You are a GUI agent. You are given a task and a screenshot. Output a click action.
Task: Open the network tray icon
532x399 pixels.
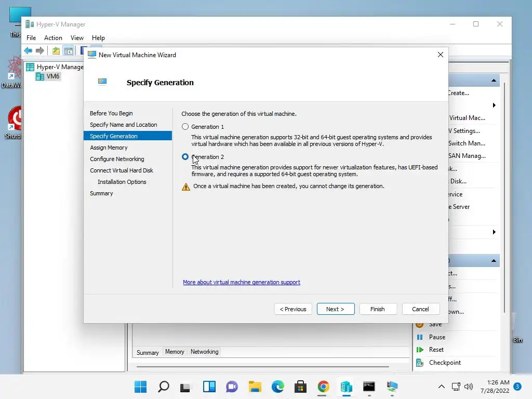[456, 387]
